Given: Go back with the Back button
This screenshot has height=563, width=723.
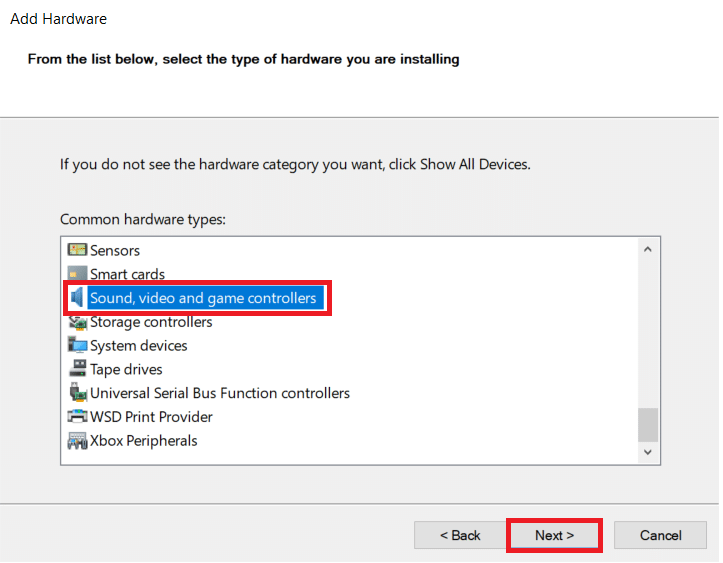Looking at the screenshot, I should 460,535.
